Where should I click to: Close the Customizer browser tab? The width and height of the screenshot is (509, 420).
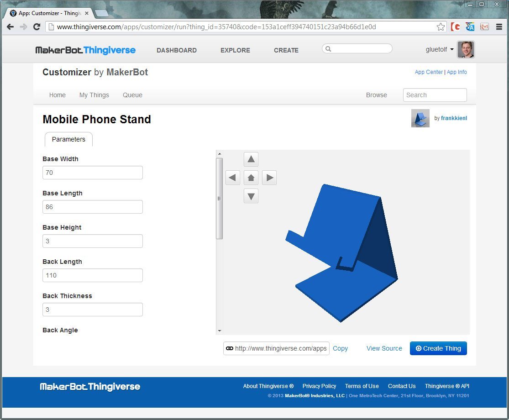click(x=87, y=13)
